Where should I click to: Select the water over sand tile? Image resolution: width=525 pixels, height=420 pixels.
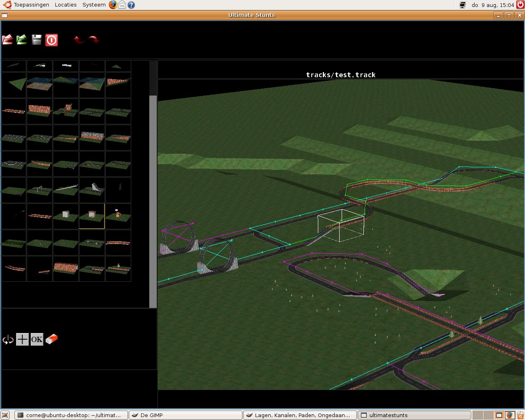(39, 85)
